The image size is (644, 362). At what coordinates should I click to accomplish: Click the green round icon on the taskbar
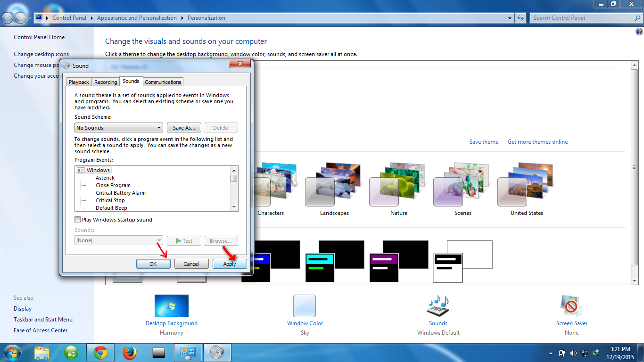[71, 353]
